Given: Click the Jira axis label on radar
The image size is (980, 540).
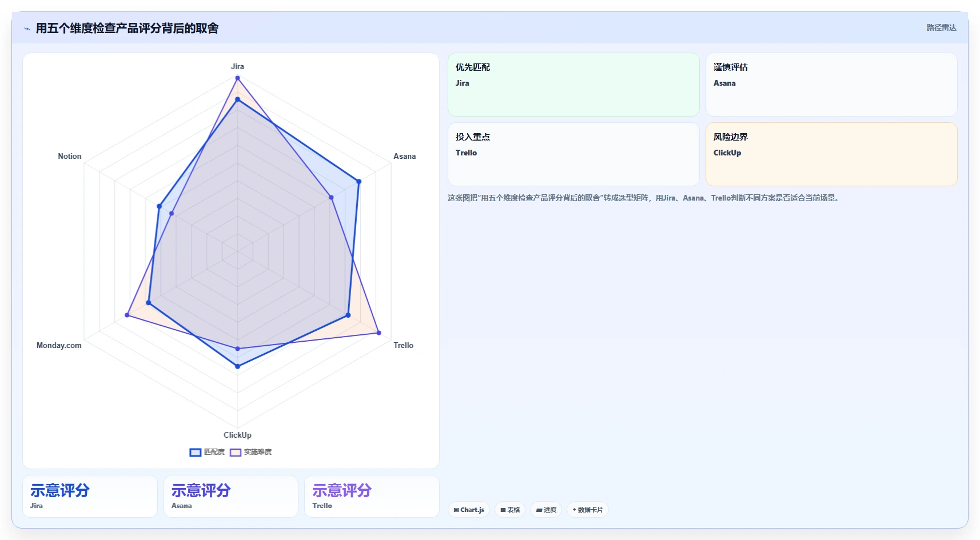Looking at the screenshot, I should (x=237, y=66).
